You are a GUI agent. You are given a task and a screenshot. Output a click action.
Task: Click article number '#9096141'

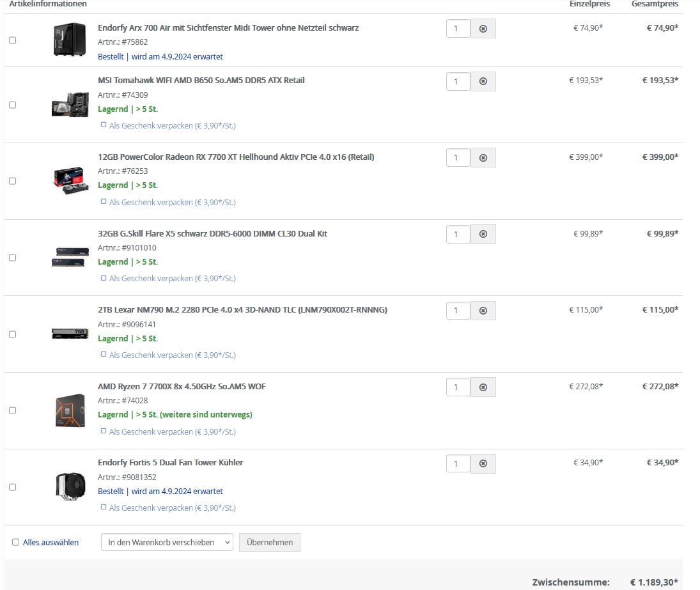tap(139, 325)
